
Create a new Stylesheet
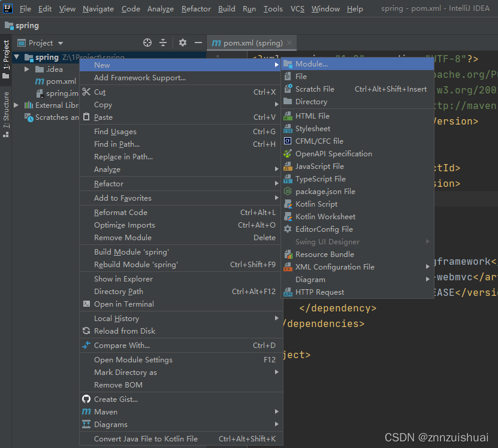pos(358,129)
